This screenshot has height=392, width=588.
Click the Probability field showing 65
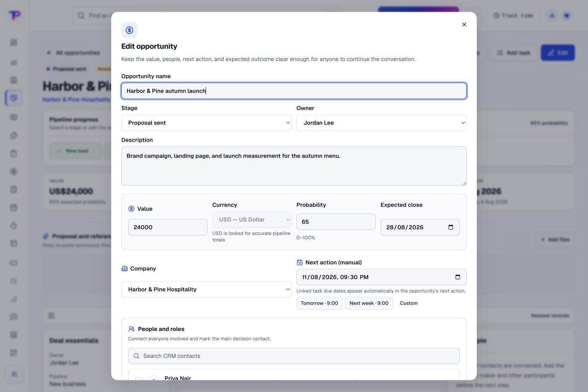(x=336, y=222)
